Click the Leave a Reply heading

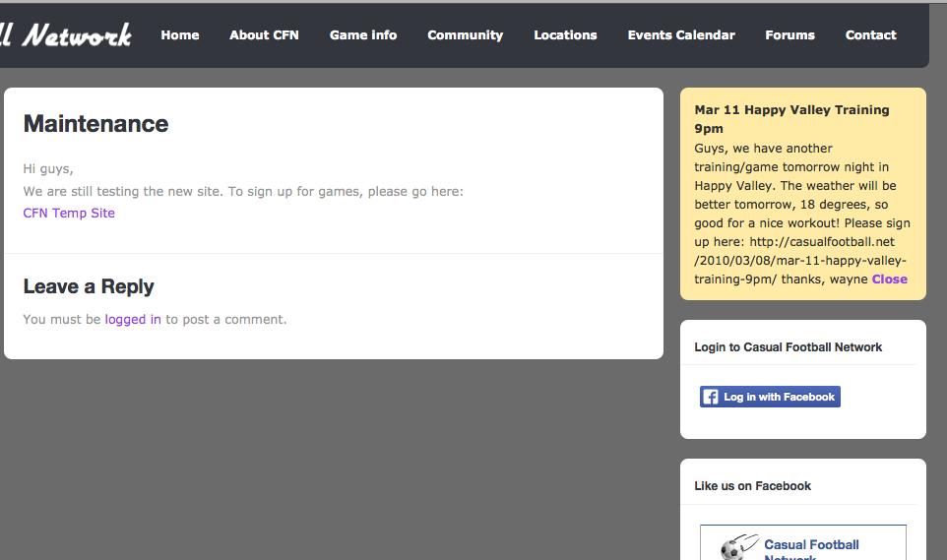[x=89, y=286]
